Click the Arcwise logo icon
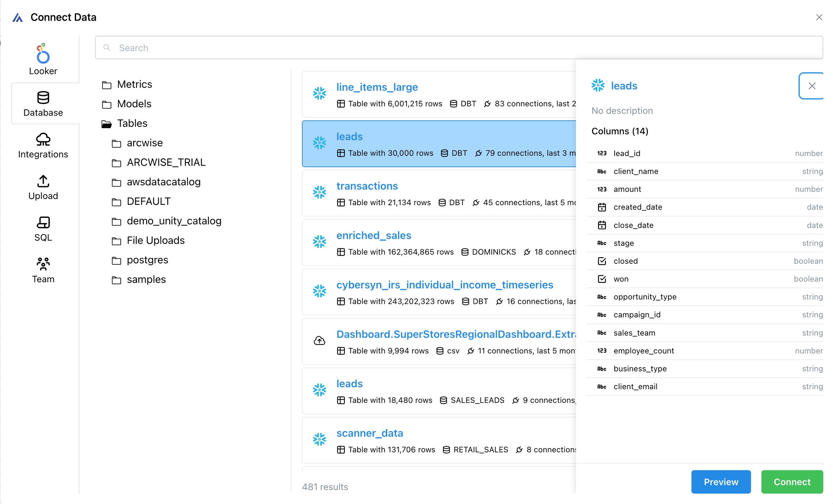This screenshot has height=504, width=833. click(17, 17)
